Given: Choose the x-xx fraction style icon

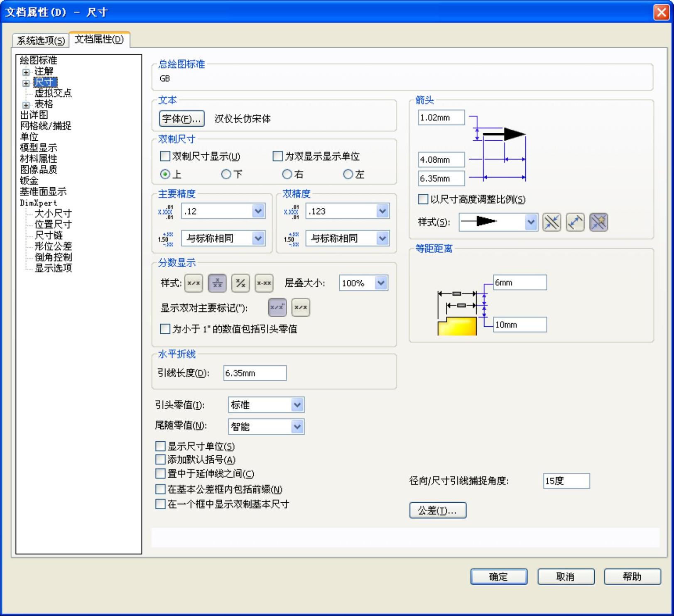Looking at the screenshot, I should 264,284.
